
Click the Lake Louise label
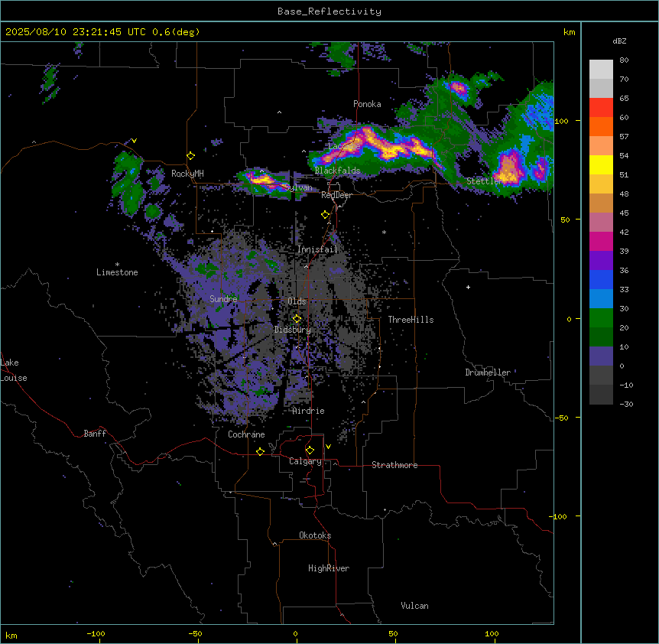click(14, 370)
